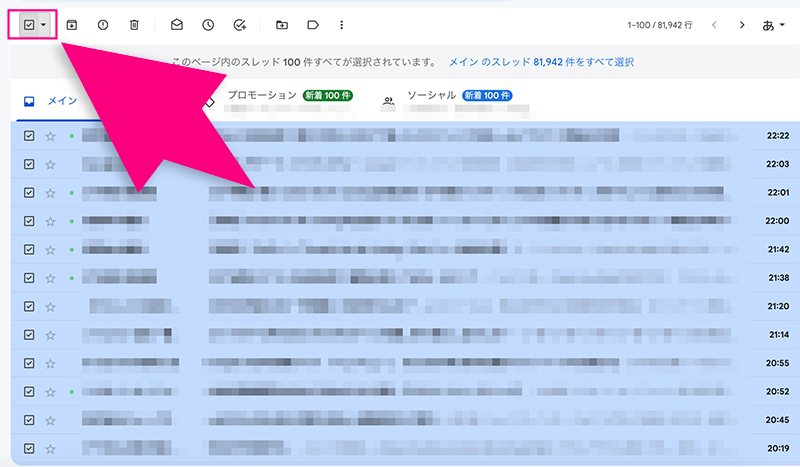
Task: Select all 81,942 threads in メイン
Action: click(541, 62)
